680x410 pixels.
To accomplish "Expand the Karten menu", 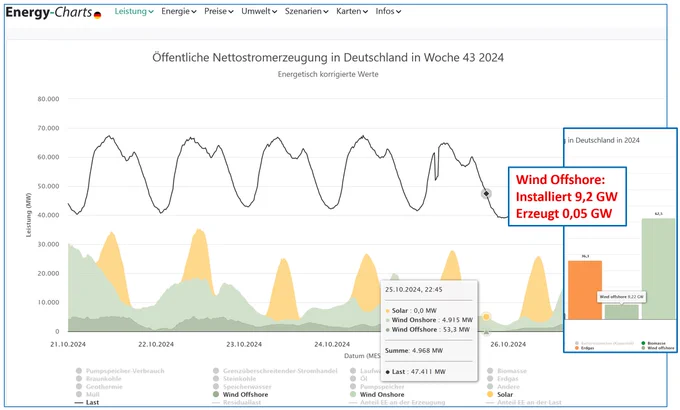I will [352, 11].
